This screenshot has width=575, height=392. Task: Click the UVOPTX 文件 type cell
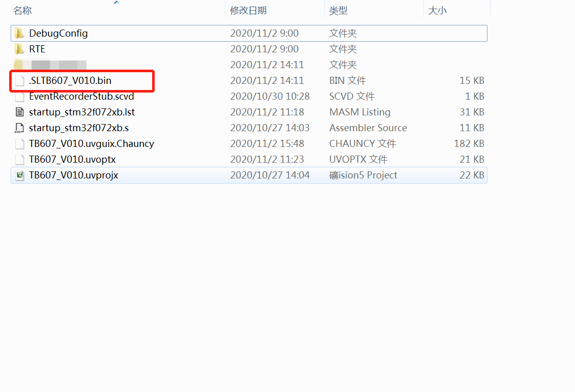pyautogui.click(x=358, y=159)
